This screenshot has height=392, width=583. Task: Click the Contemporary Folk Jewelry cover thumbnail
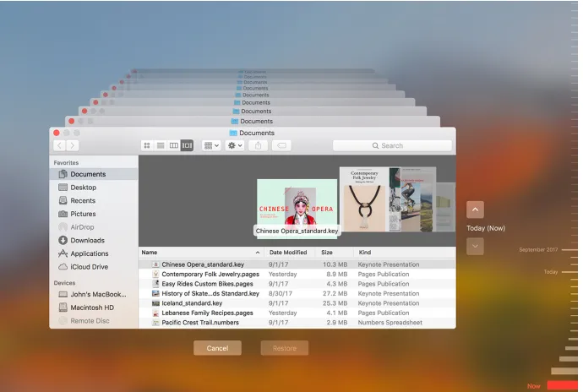pos(364,199)
